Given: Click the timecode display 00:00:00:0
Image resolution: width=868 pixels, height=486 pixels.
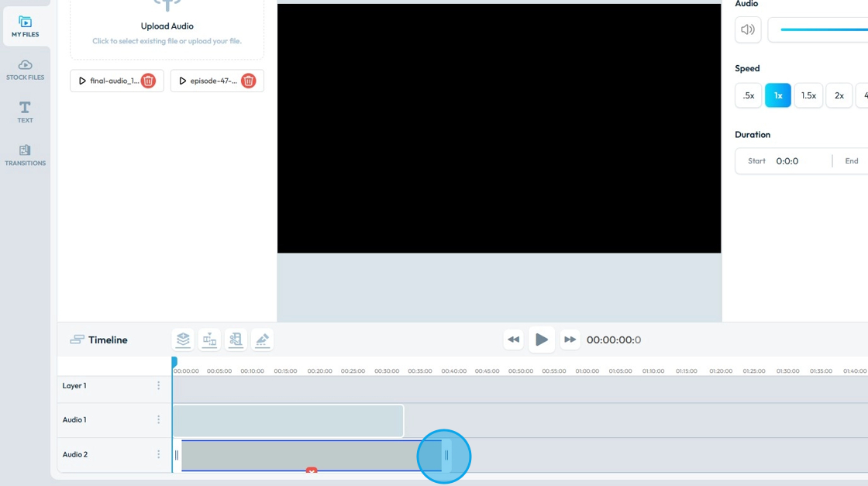Looking at the screenshot, I should coord(614,340).
